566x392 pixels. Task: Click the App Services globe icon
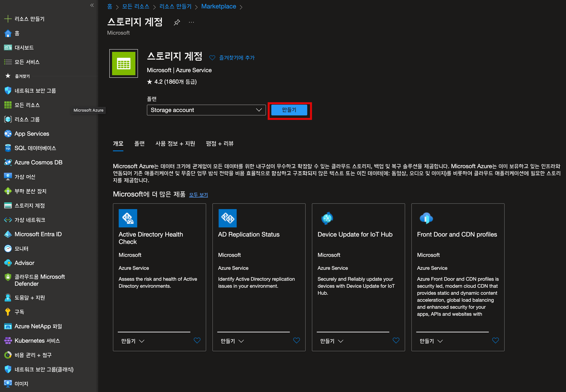click(8, 134)
